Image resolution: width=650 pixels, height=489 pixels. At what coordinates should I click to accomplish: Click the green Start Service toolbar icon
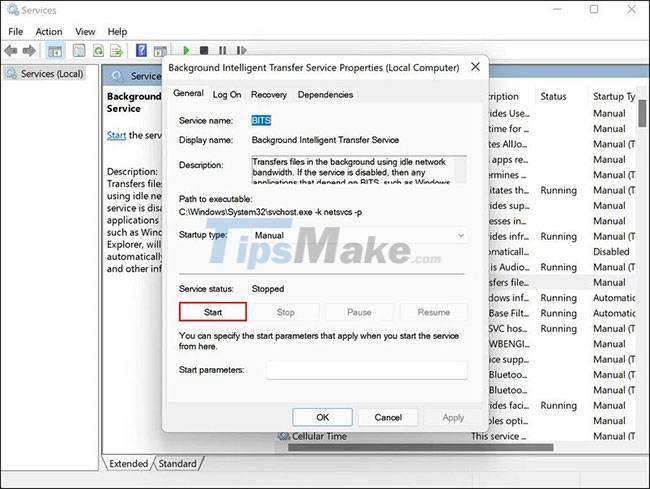coord(186,51)
